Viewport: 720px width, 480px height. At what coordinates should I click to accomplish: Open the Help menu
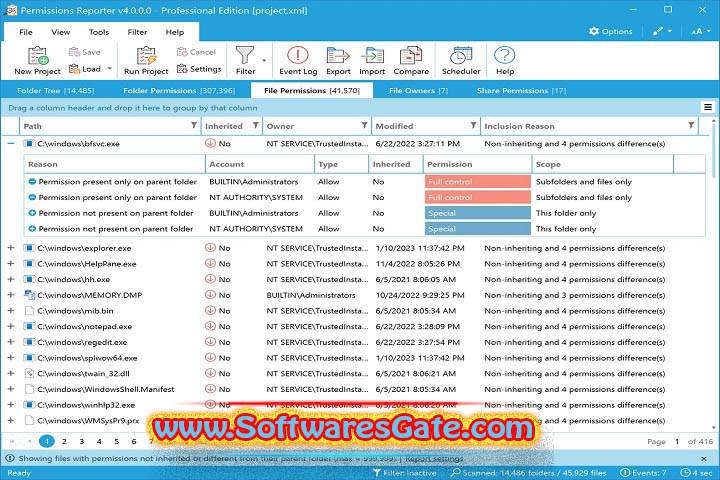coord(174,32)
